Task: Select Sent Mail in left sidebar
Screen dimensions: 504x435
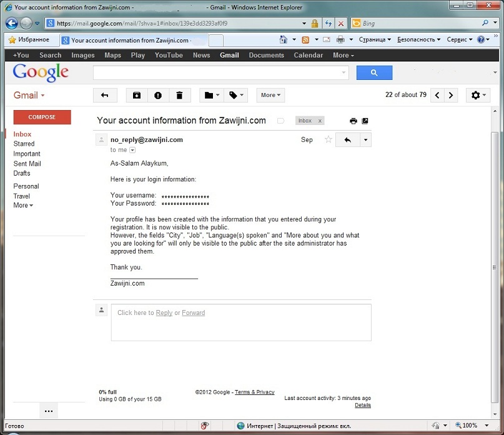Action: point(27,164)
